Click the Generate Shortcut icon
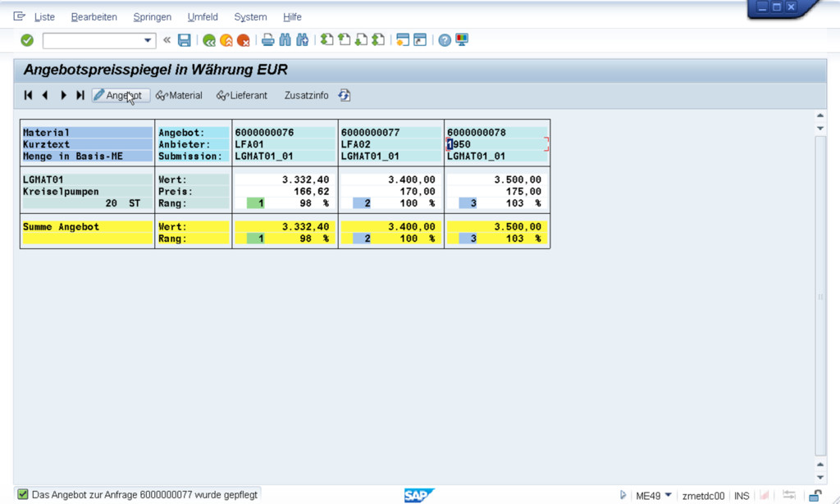The height and width of the screenshot is (504, 840). pyautogui.click(x=420, y=40)
